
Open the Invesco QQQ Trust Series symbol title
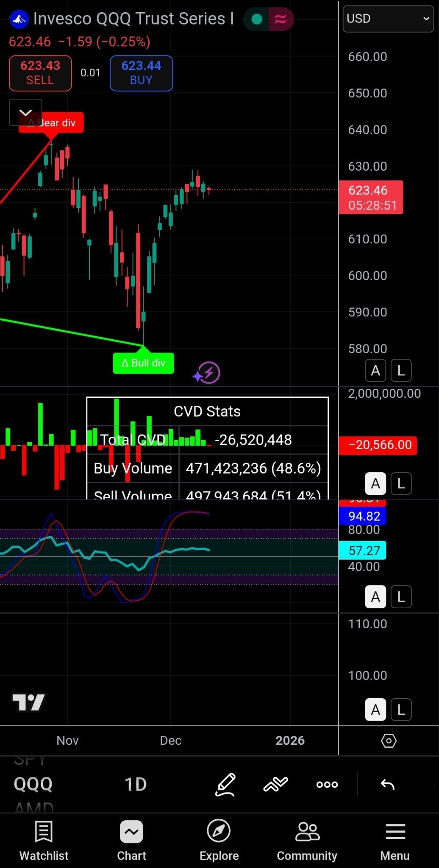click(x=133, y=19)
